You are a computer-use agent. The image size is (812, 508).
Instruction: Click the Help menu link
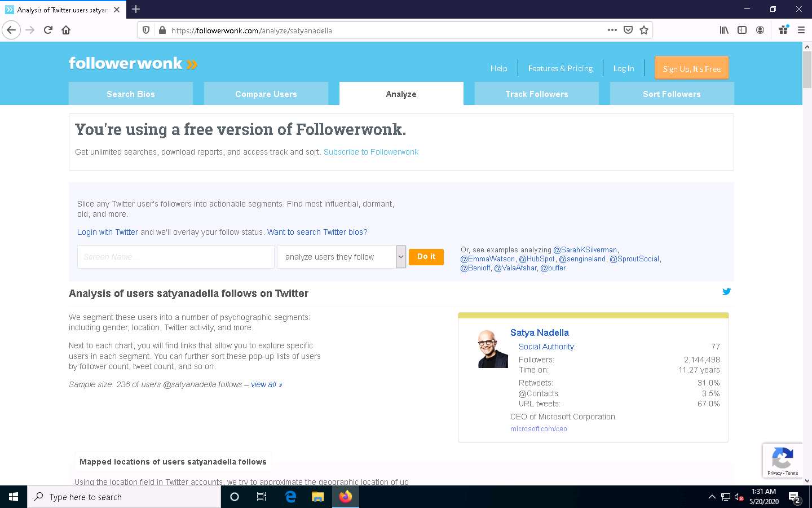498,68
